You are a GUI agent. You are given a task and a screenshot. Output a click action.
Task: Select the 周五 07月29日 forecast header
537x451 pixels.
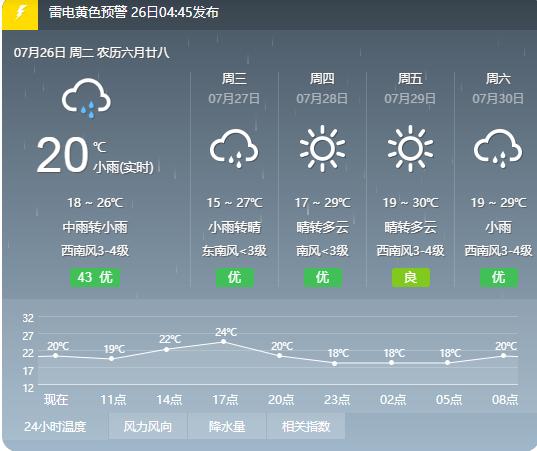[x=410, y=88]
